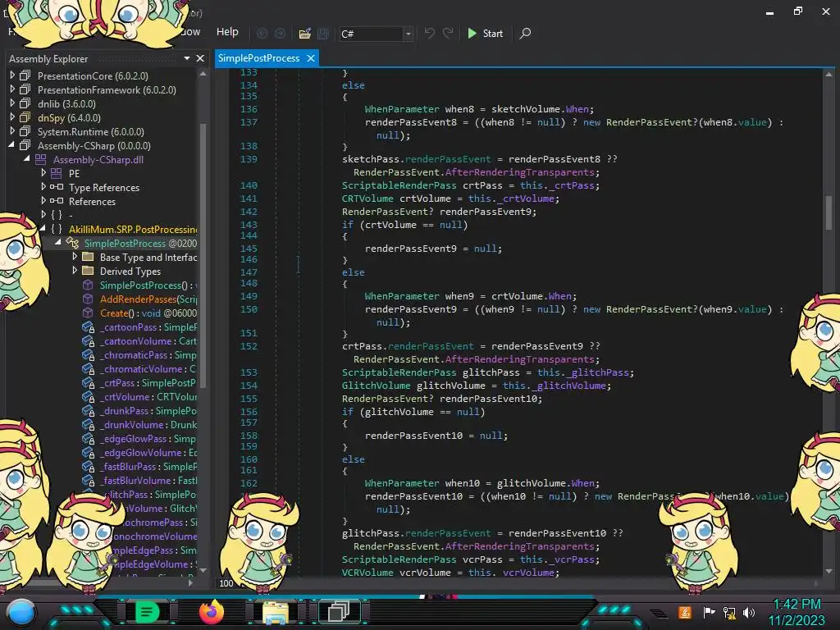Click the Open file folder icon

(x=305, y=33)
